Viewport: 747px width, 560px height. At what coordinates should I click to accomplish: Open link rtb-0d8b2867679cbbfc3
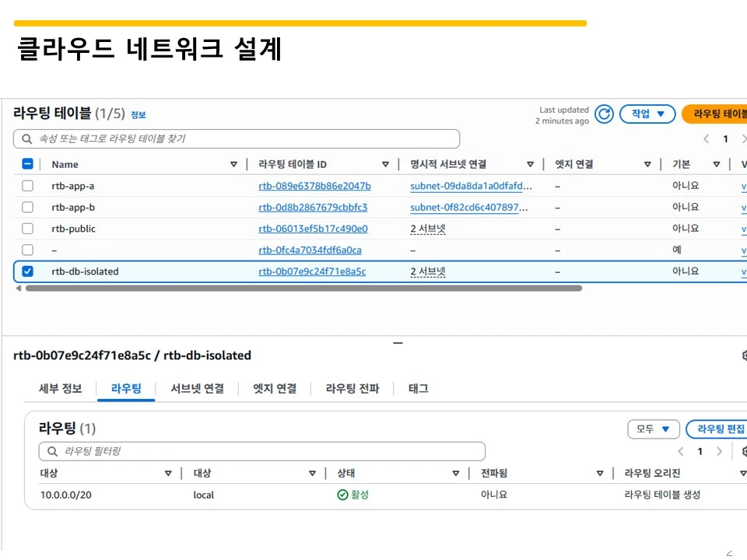[x=313, y=207]
